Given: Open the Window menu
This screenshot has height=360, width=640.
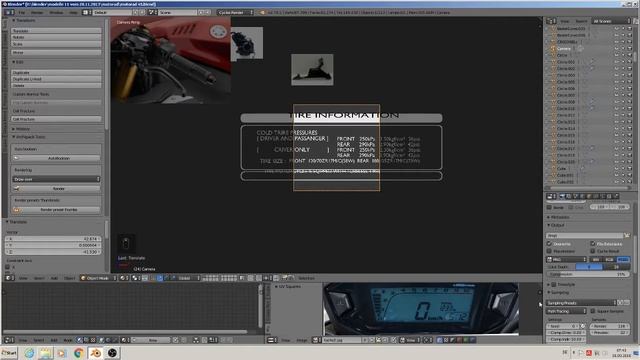Looking at the screenshot, I should pyautogui.click(x=56, y=12).
